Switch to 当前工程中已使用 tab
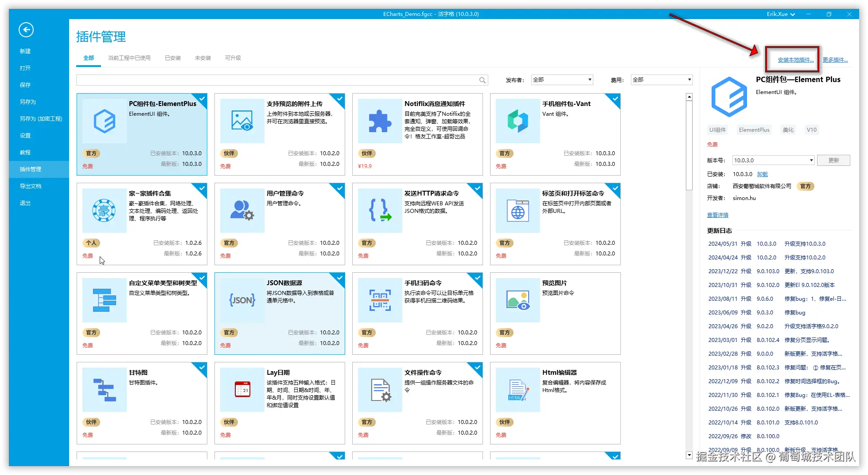 [x=129, y=58]
